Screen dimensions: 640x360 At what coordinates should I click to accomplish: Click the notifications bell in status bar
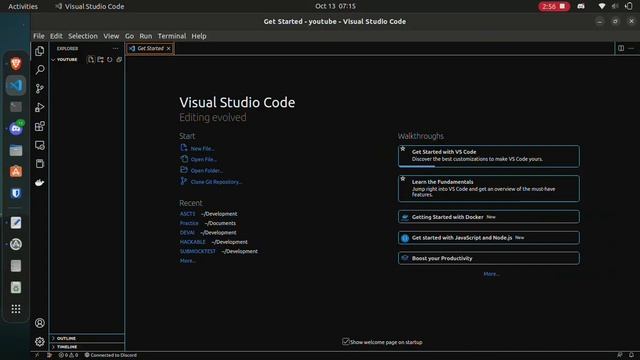point(631,355)
